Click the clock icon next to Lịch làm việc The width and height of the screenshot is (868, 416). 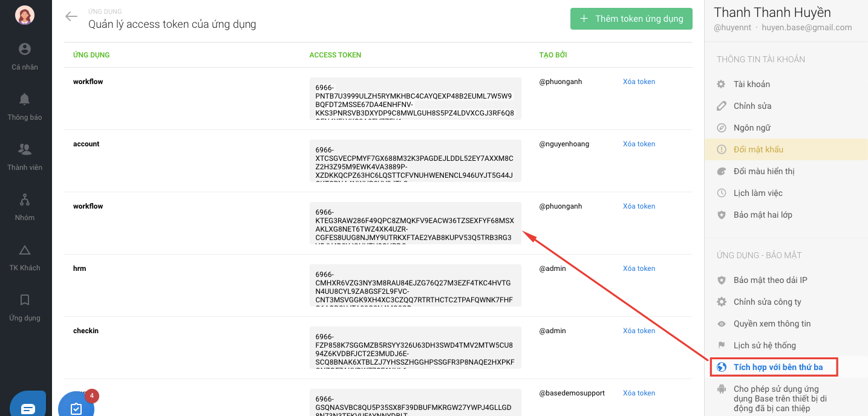721,193
